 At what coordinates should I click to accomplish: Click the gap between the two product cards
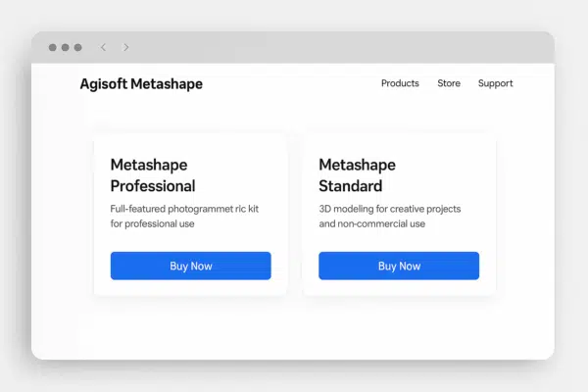(295, 216)
